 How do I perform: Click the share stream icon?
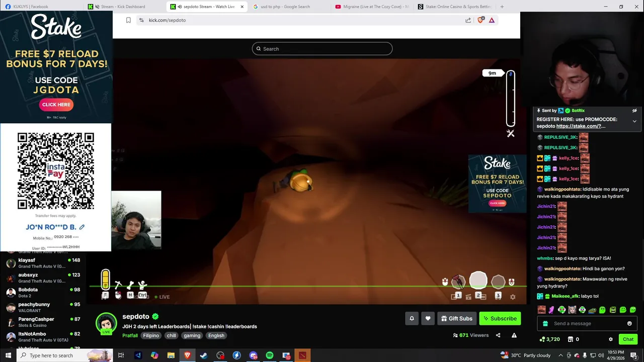[498, 335]
